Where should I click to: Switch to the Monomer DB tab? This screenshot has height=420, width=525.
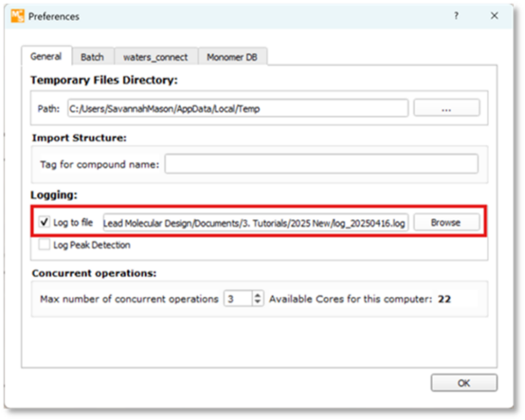(232, 57)
